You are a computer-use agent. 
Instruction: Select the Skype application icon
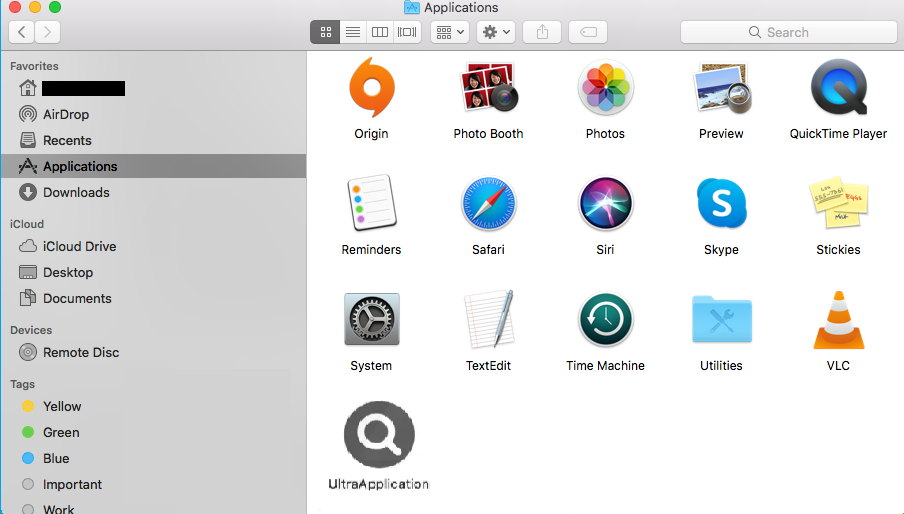[721, 204]
